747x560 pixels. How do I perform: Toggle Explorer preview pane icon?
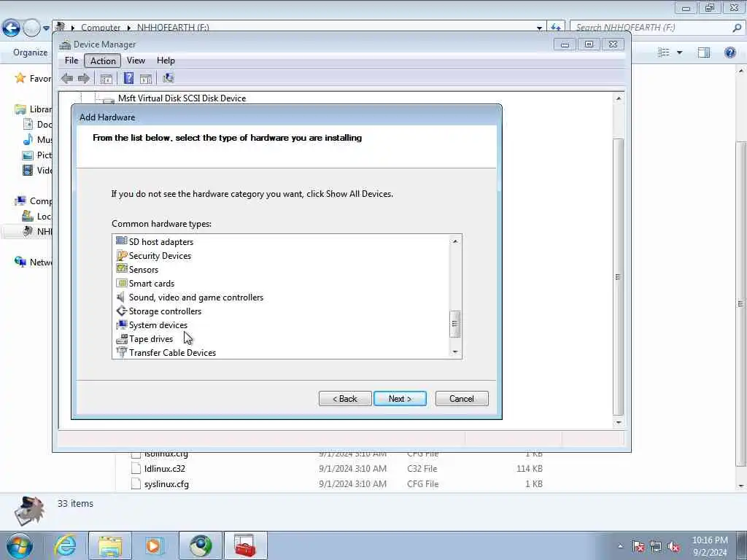tap(704, 52)
